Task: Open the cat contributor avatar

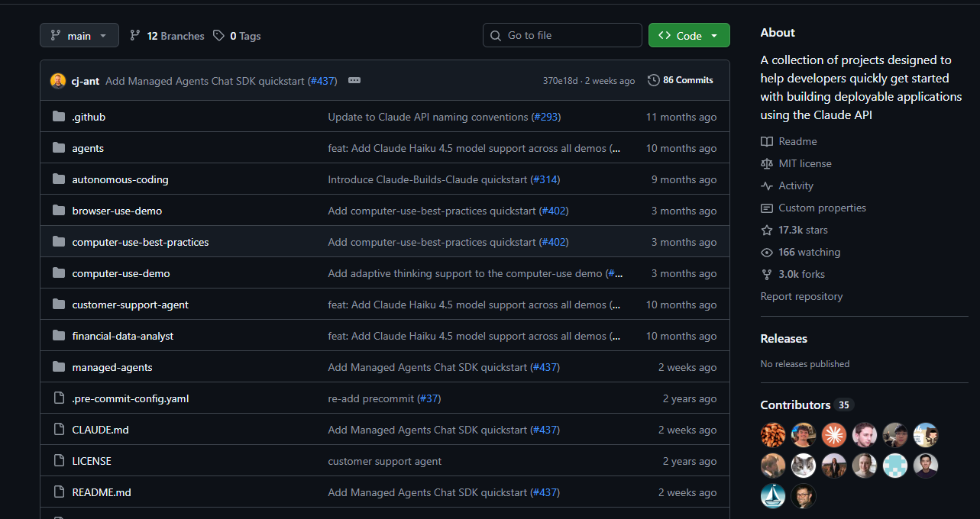Action: pyautogui.click(x=804, y=466)
